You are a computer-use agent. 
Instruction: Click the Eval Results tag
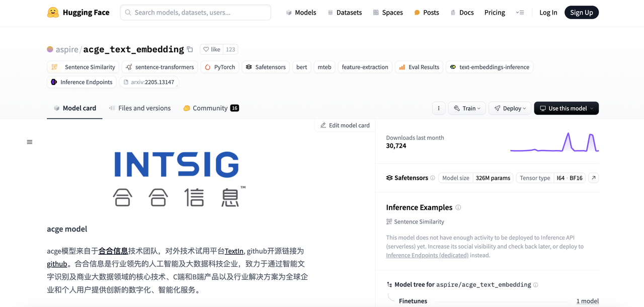click(x=419, y=67)
